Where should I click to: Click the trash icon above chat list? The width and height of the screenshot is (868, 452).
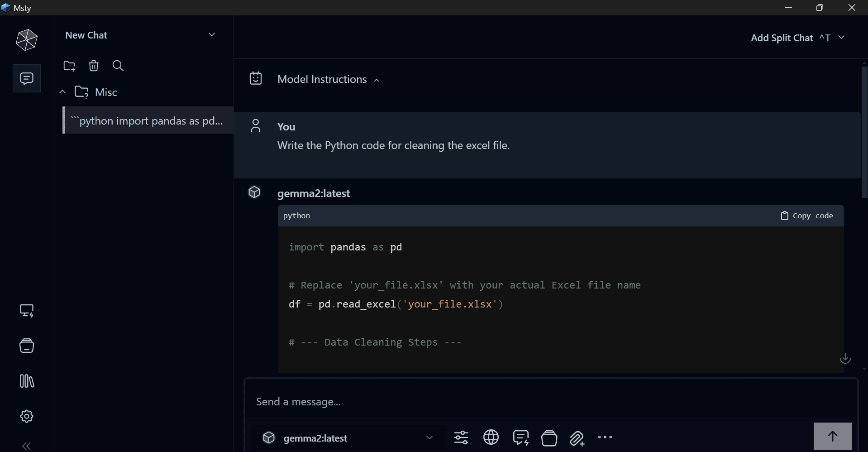94,66
